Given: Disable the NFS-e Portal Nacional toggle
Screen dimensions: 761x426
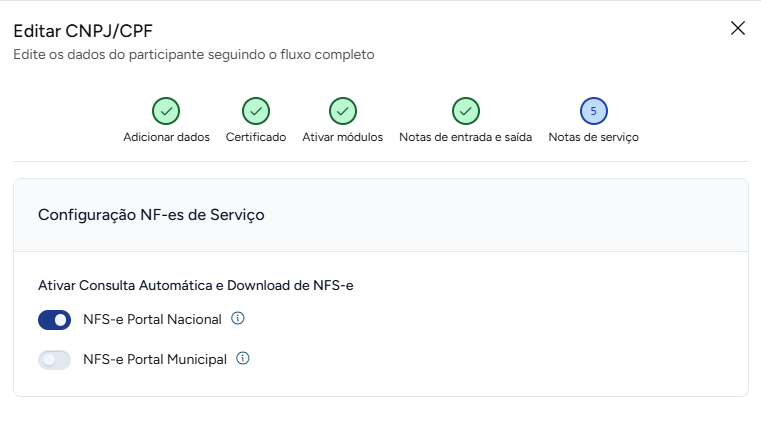Looking at the screenshot, I should point(54,320).
